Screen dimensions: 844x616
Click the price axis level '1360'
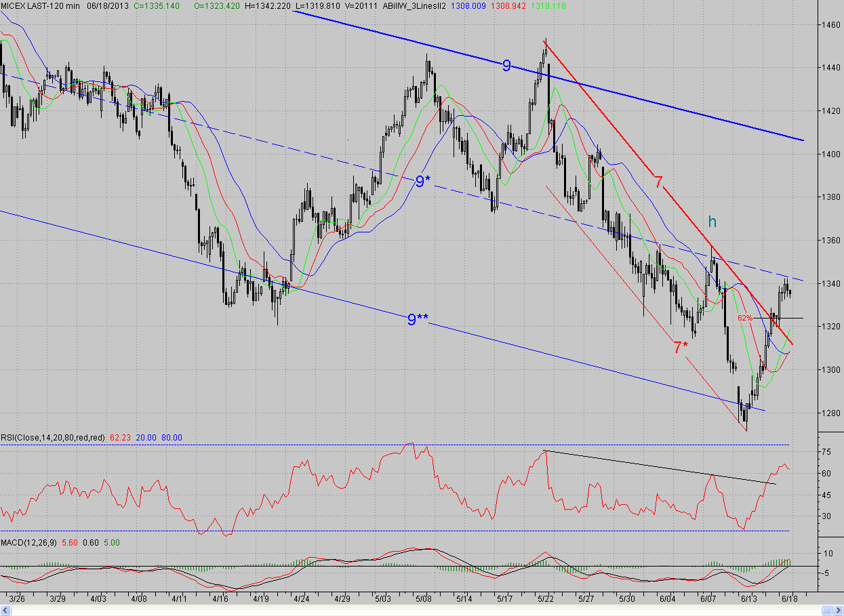coord(830,240)
